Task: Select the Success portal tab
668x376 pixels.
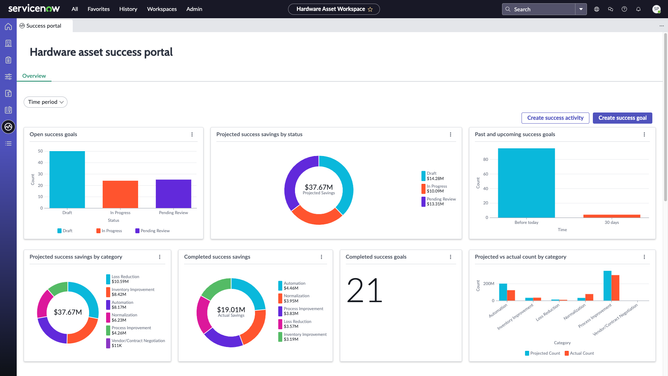Action: pyautogui.click(x=45, y=26)
